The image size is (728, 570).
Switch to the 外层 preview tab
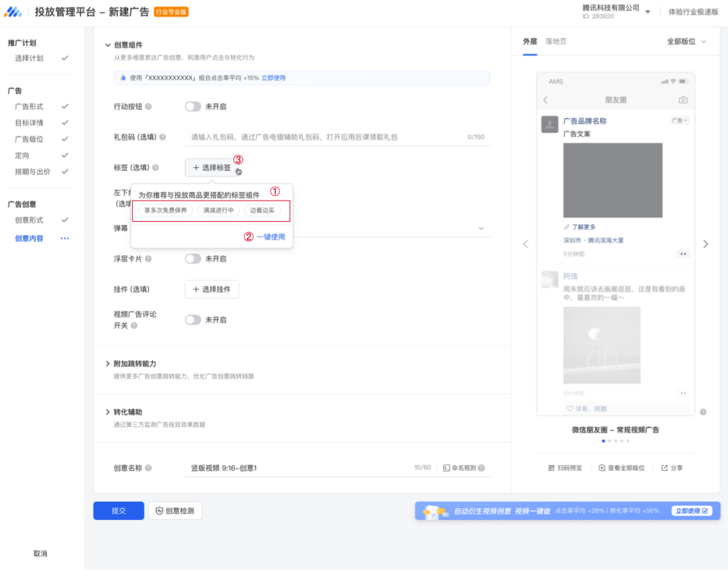[x=530, y=42]
